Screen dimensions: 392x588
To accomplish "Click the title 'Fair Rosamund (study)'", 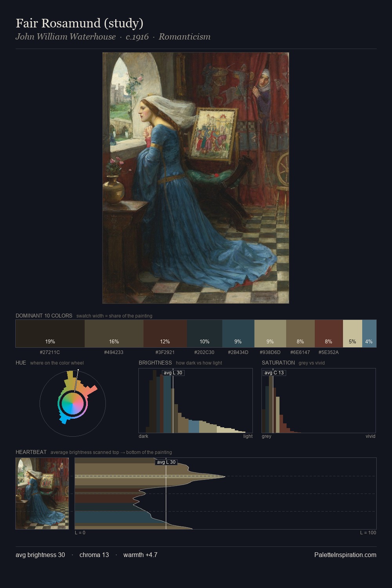I will (80, 23).
